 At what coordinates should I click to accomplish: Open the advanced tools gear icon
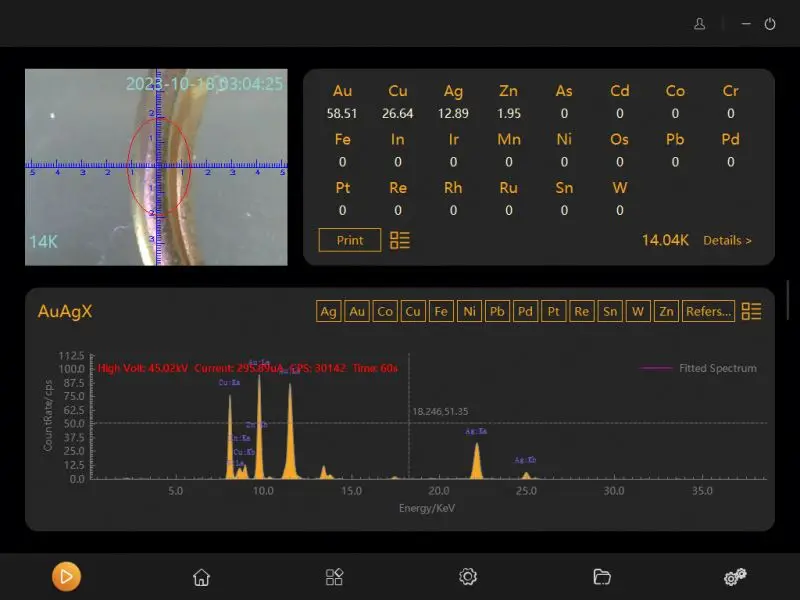coord(734,577)
